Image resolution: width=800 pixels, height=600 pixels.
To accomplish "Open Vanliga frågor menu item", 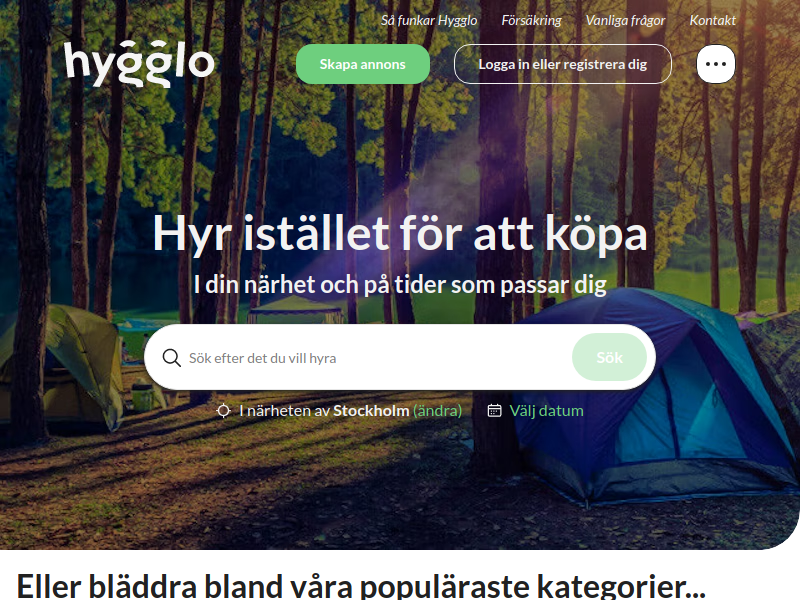I will pyautogui.click(x=626, y=20).
